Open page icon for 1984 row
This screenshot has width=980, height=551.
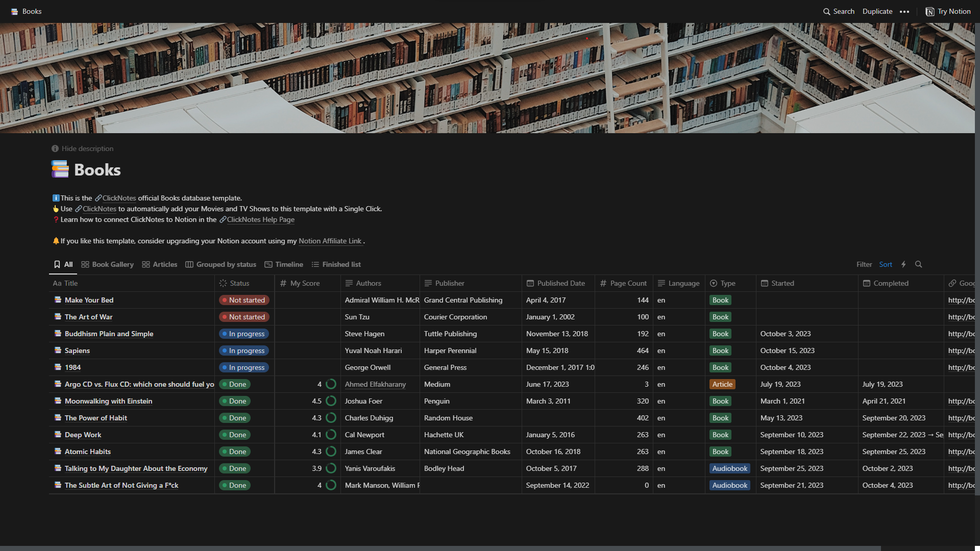point(58,367)
